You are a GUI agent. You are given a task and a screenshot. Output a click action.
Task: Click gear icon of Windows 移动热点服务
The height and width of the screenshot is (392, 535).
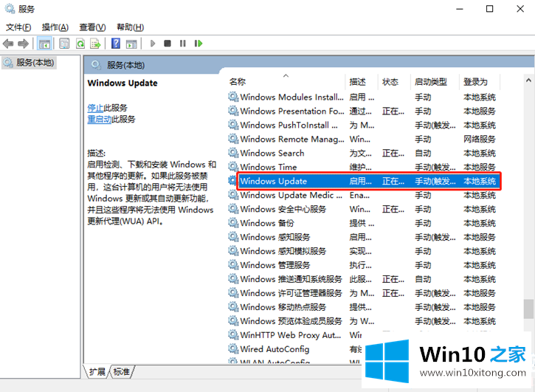coord(233,307)
